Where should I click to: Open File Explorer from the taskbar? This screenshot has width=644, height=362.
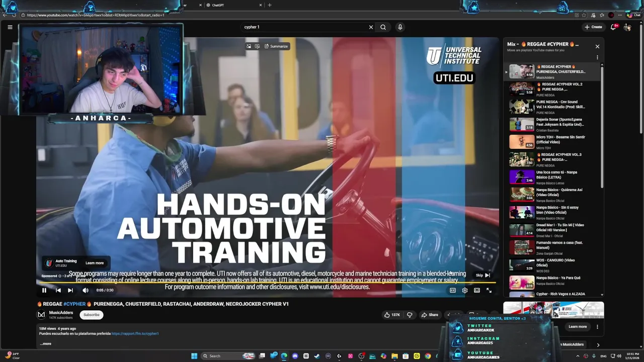point(394,356)
